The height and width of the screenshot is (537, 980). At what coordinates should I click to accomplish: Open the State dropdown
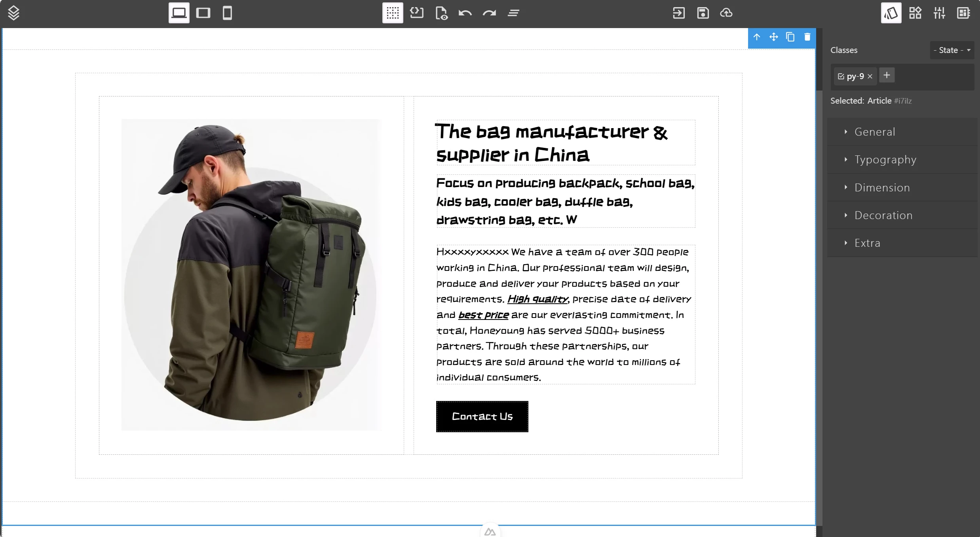tap(952, 50)
